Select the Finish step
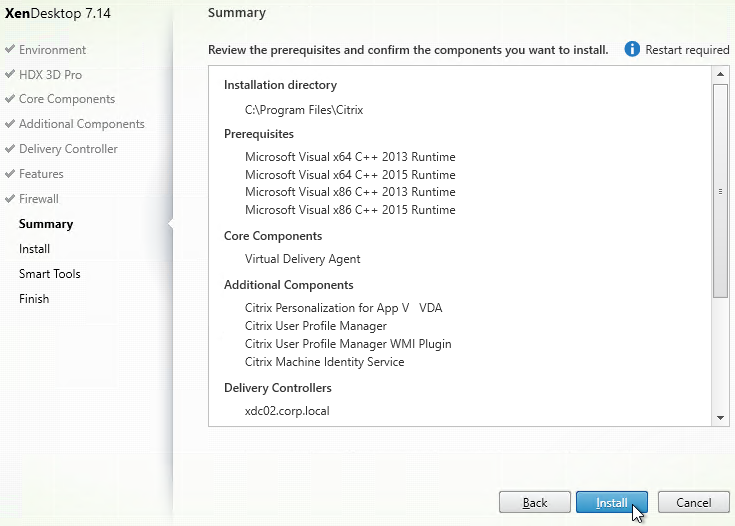Viewport: 735px width, 526px height. point(34,299)
